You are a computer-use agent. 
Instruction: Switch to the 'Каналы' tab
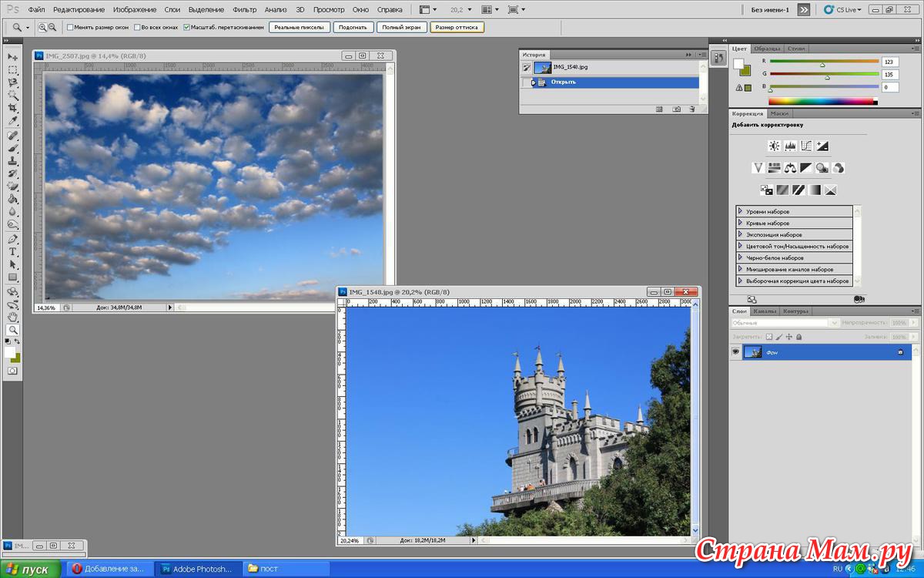(765, 311)
